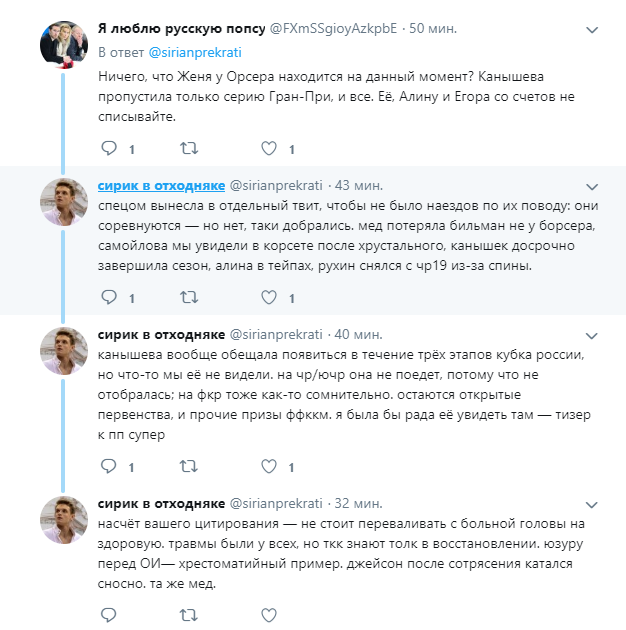Screen dimensions: 626x630
Task: Open the @sirianprekrati mention after "В ответ"
Action: point(195,52)
